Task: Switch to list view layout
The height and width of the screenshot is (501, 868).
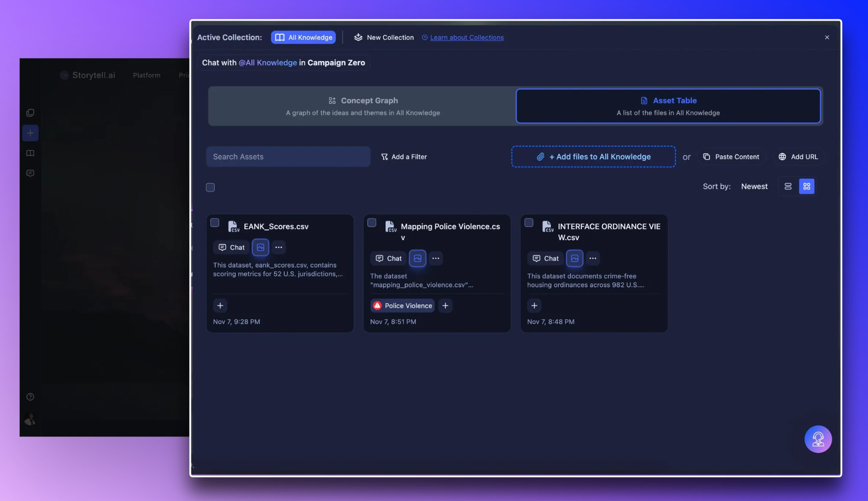Action: pos(788,186)
